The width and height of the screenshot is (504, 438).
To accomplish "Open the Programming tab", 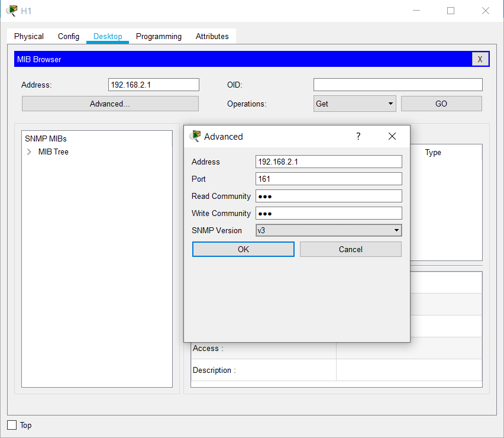I will click(159, 36).
